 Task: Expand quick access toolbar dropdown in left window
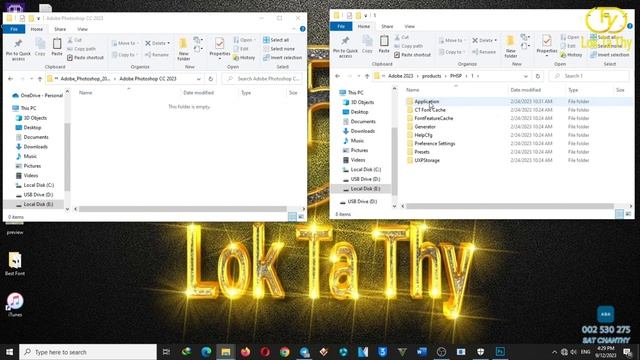(38, 18)
